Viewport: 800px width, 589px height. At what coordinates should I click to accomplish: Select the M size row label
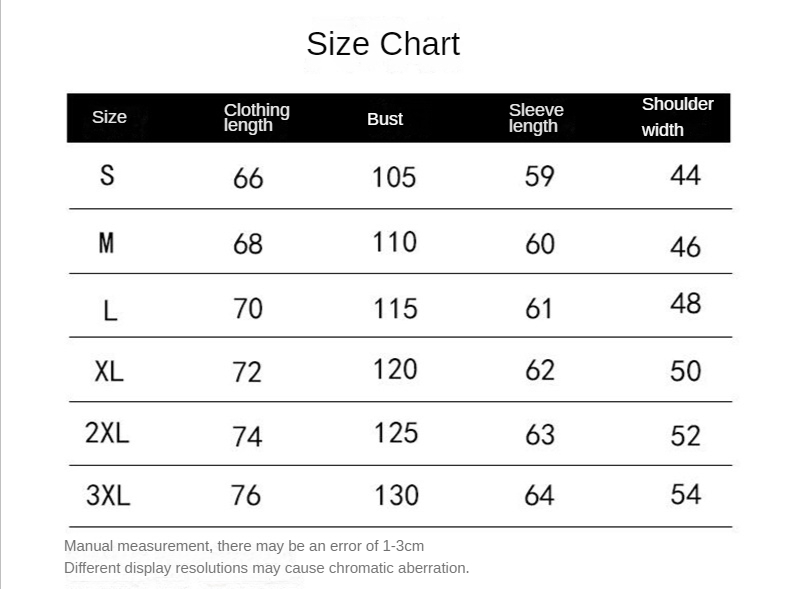[106, 242]
